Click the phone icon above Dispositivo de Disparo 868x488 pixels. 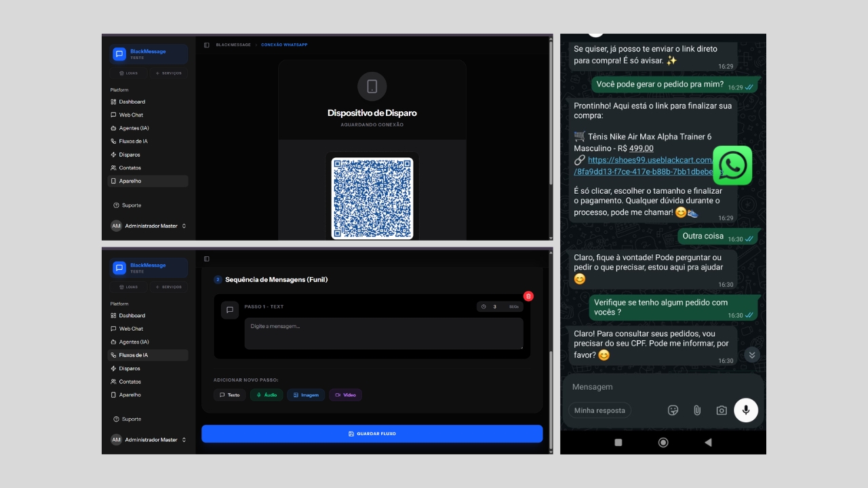[x=372, y=86]
